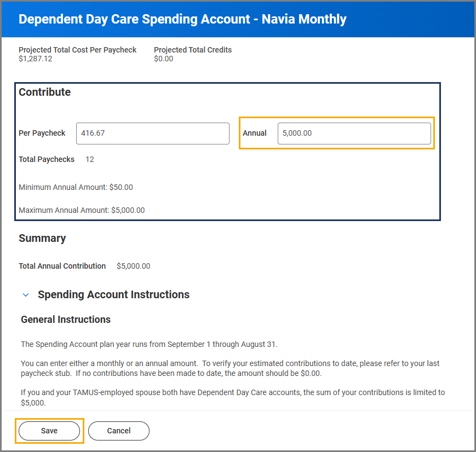Click the Total Annual Contribution $5,000.00 value
The height and width of the screenshot is (452, 476).
pos(133,266)
